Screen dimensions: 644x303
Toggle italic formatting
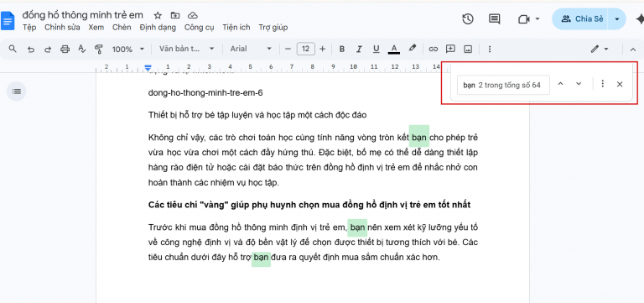pos(359,50)
